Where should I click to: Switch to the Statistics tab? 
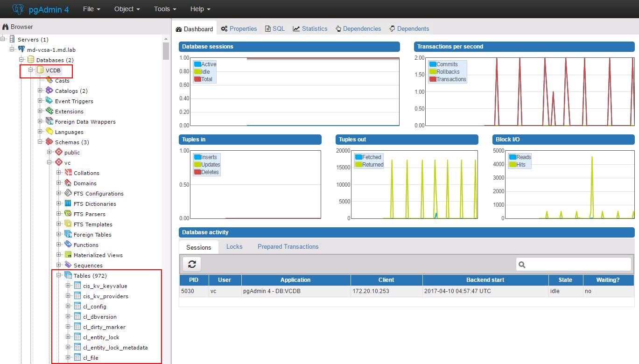pos(310,29)
